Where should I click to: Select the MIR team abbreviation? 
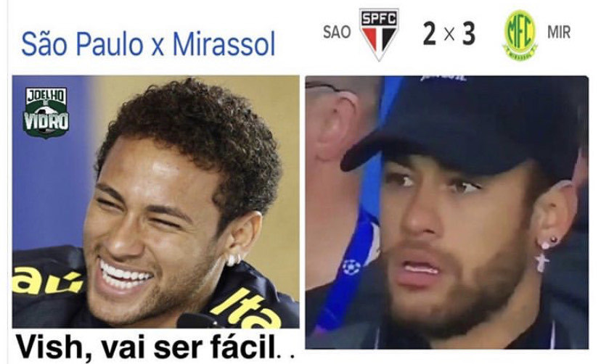click(558, 32)
